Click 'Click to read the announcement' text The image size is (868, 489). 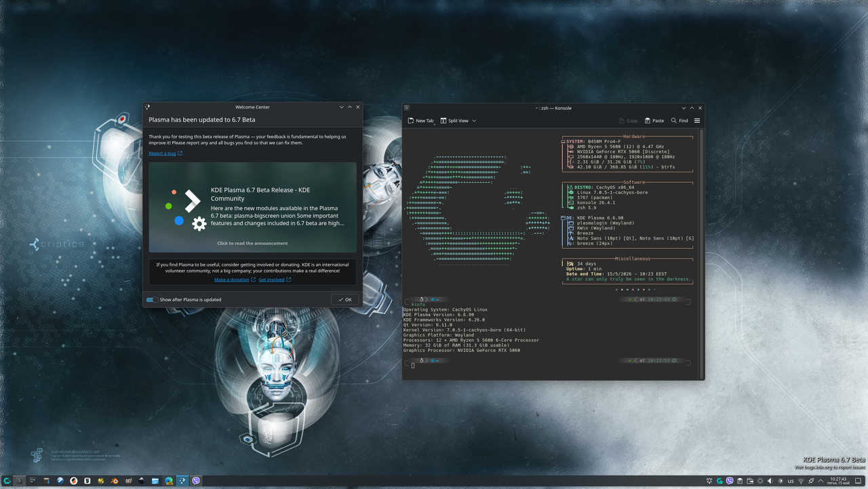pos(252,243)
